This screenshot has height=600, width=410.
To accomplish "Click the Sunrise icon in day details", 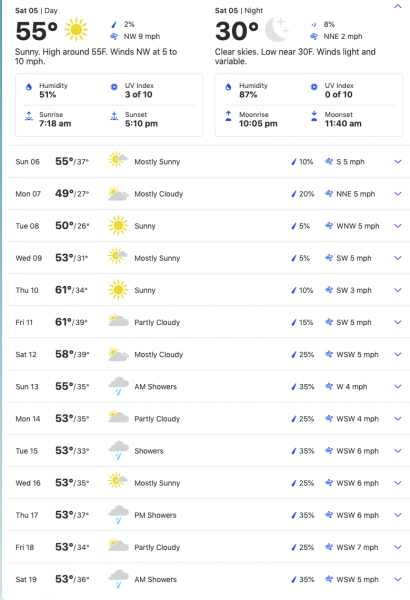I will (29, 116).
